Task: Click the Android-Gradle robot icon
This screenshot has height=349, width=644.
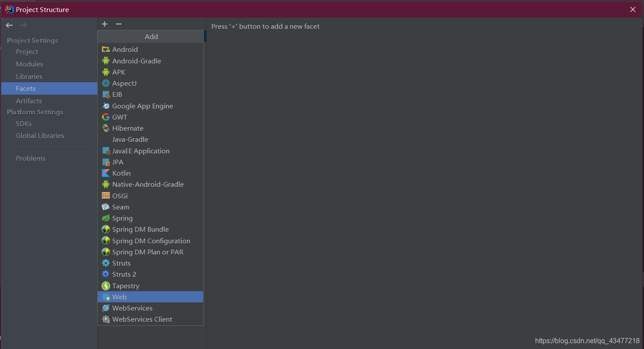Action: pos(106,61)
